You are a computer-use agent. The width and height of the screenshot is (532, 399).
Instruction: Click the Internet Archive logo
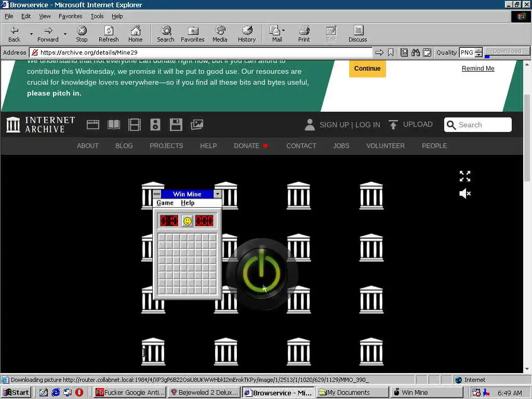(x=41, y=125)
